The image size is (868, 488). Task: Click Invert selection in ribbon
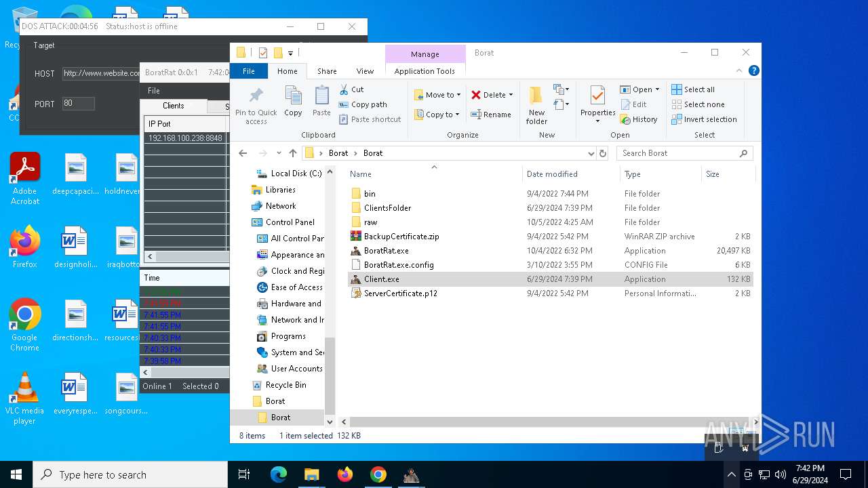point(704,119)
